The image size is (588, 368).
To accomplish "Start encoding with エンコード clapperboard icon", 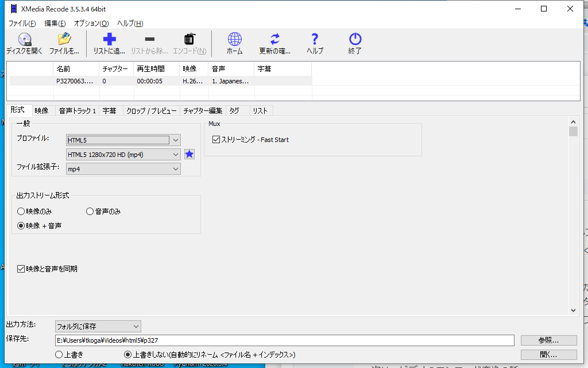I will pos(189,44).
